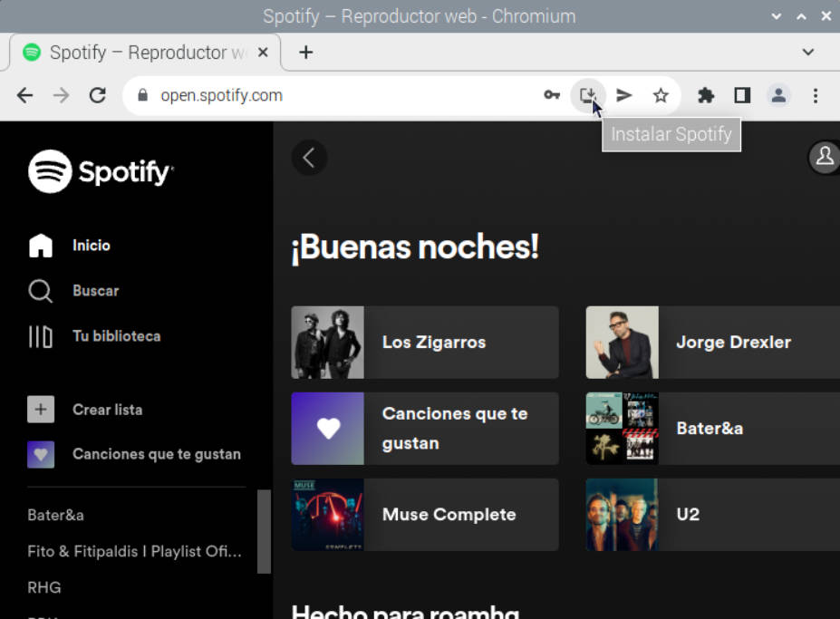Open the Bater&a card in main area

click(x=712, y=428)
